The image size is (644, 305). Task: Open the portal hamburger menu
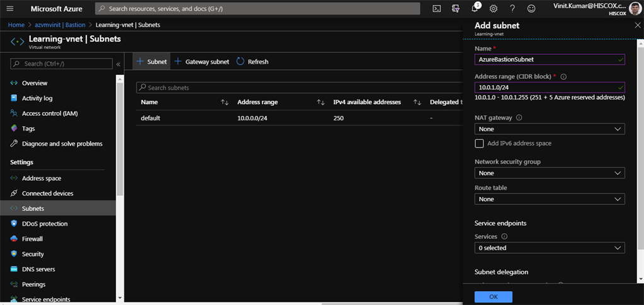click(10, 9)
